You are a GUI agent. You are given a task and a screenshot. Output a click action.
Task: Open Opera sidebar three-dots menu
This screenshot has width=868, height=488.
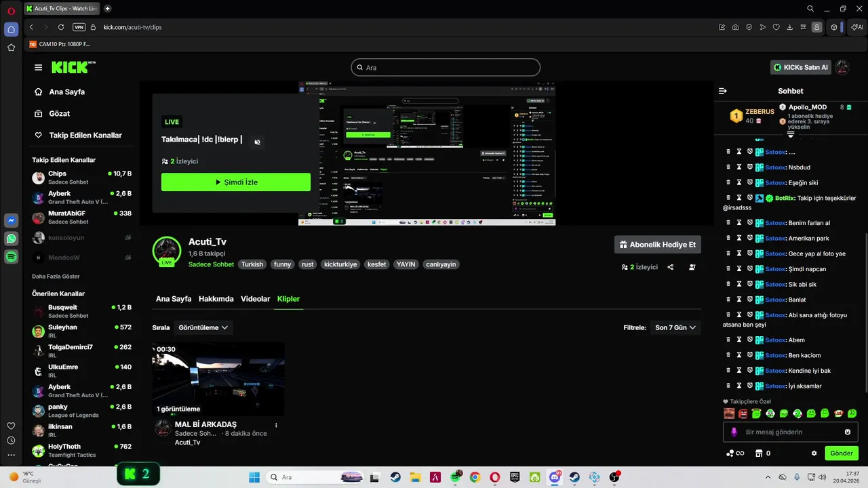[11, 455]
